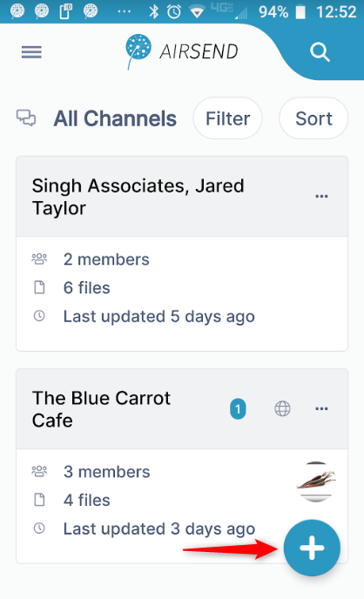Click the 2 members label
This screenshot has height=599, width=364.
pos(106,259)
